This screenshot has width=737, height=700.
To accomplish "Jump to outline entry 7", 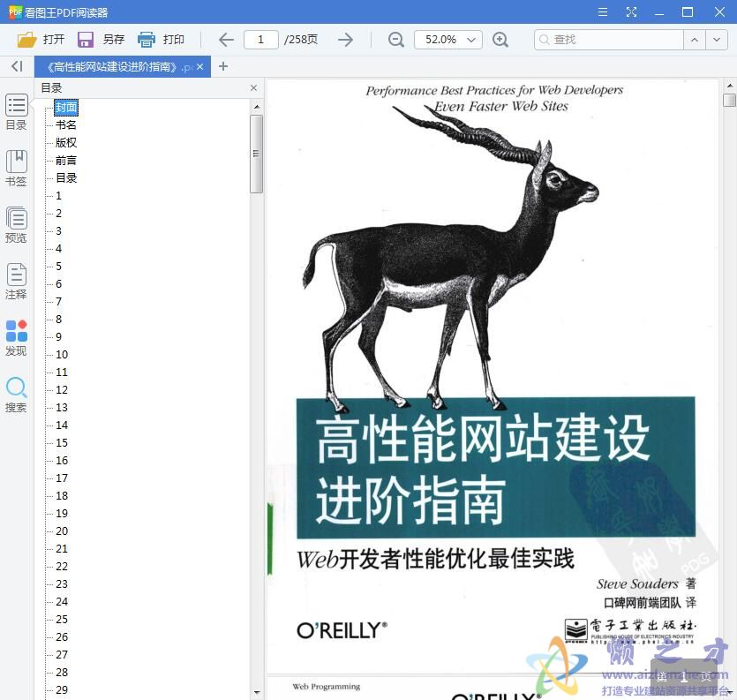I will (x=59, y=301).
